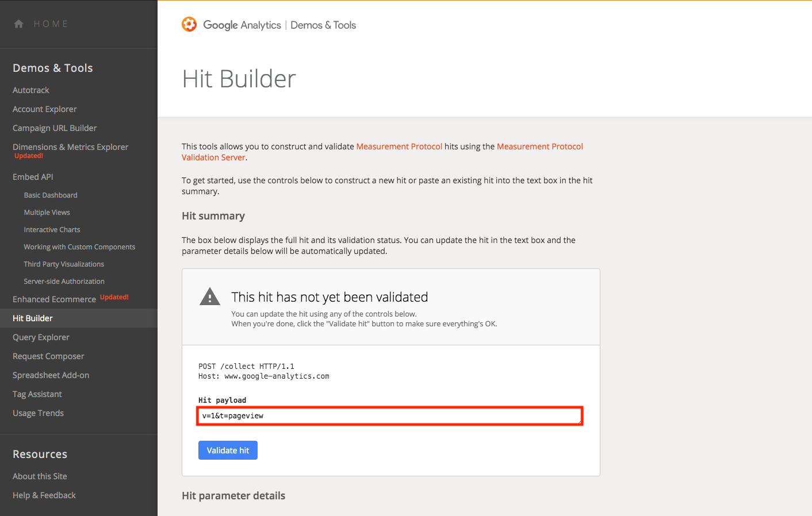This screenshot has width=812, height=516.
Task: Open Enhanced Ecommerce
Action: point(54,299)
